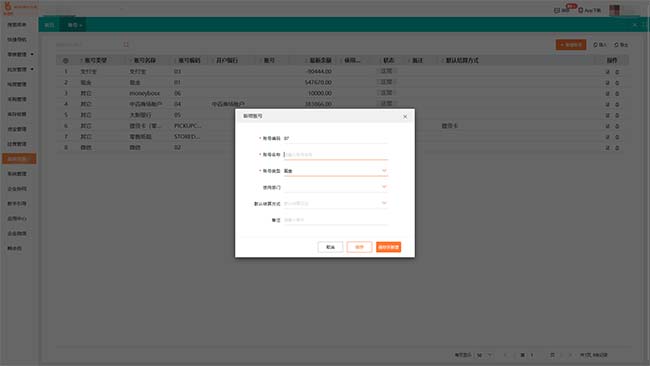Image resolution: width=650 pixels, height=366 pixels.
Task: Click the search icon beside the search box
Action: tap(126, 44)
